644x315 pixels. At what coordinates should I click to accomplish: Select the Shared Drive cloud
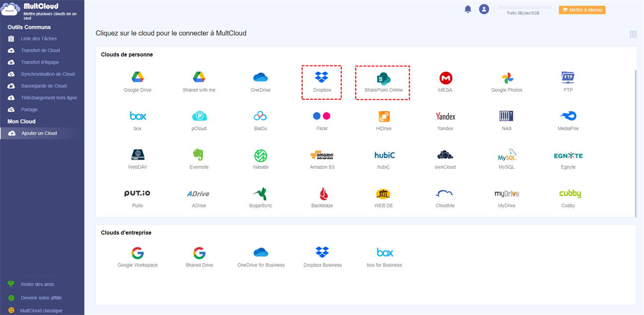click(199, 257)
